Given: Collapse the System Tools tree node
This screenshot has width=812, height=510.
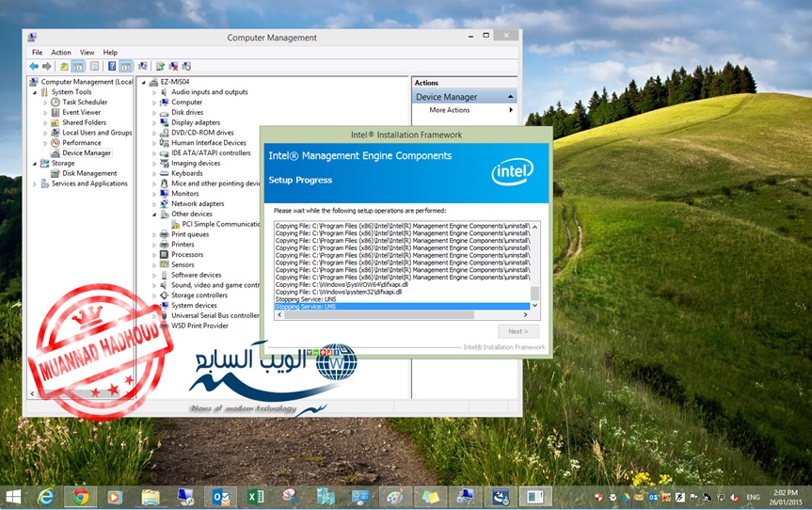Looking at the screenshot, I should 35,92.
